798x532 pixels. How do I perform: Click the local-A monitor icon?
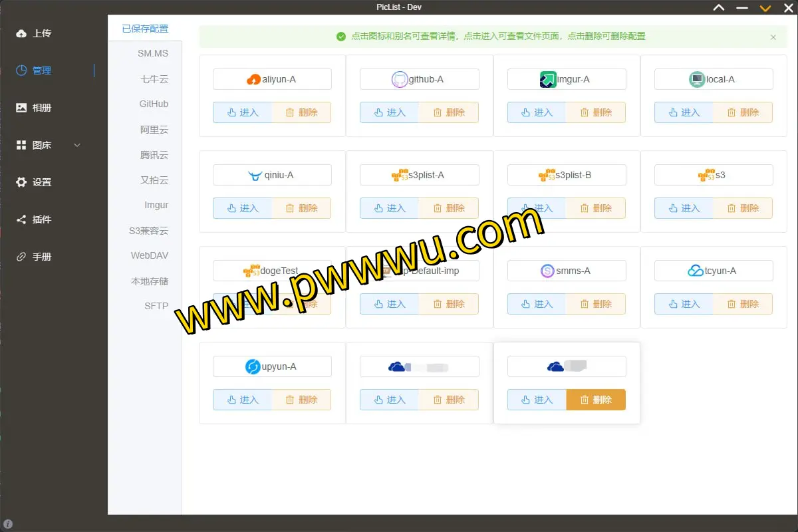coord(696,80)
